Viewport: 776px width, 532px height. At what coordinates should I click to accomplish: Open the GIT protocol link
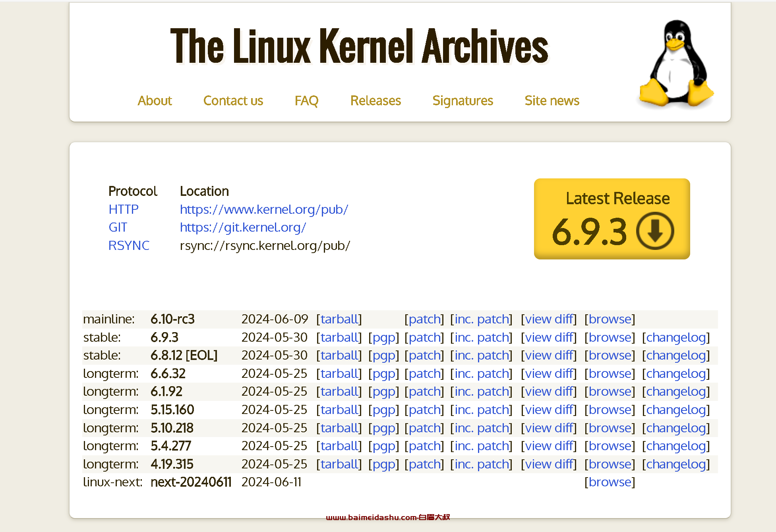click(118, 227)
